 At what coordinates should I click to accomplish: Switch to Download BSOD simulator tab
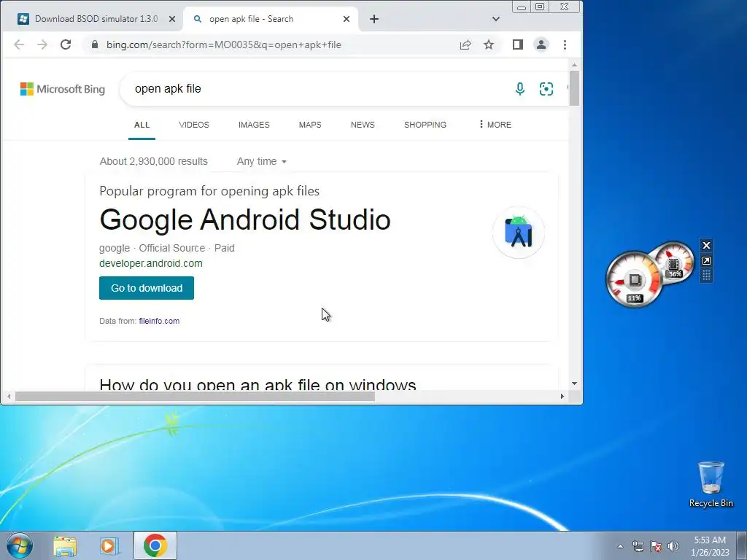coord(96,19)
